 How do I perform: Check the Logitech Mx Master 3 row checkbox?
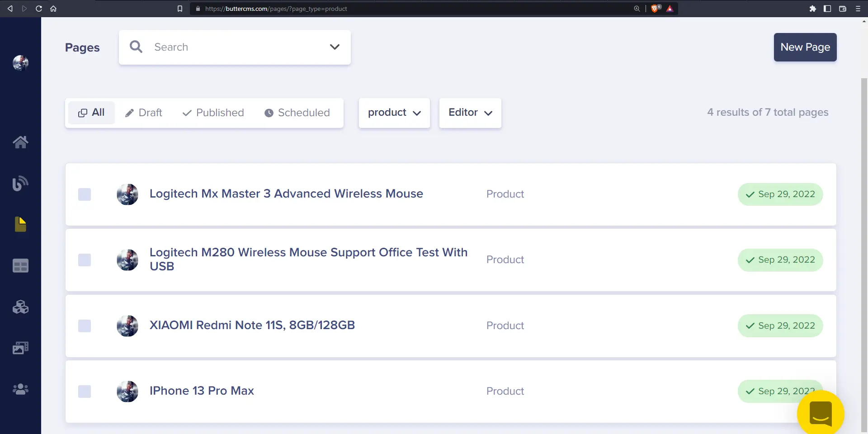pyautogui.click(x=85, y=194)
